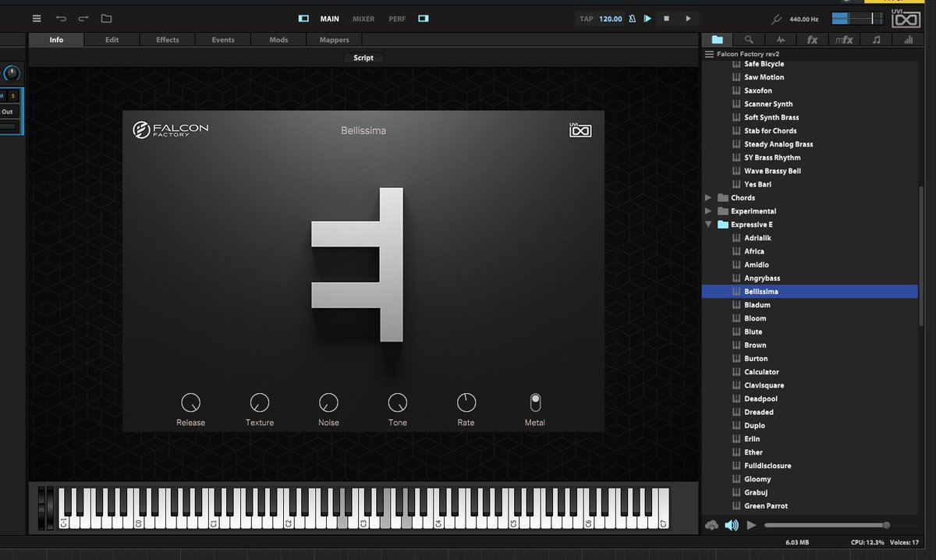Click the Tone knob
This screenshot has height=560, width=936.
point(398,402)
